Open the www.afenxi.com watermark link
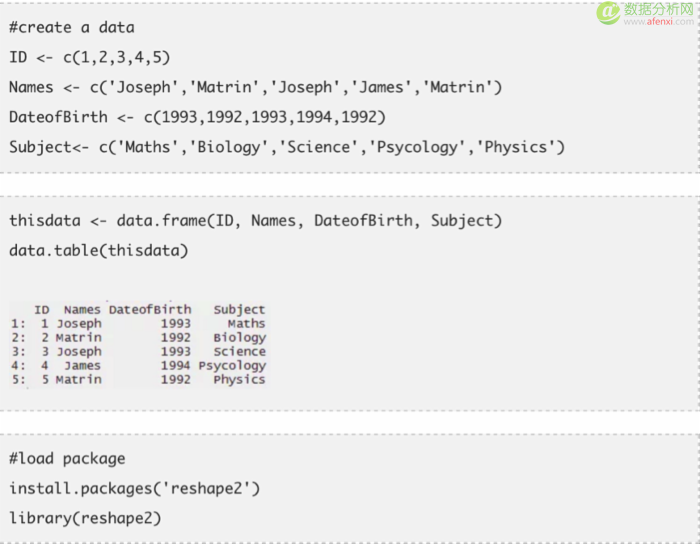Screen dimensions: 700x544 coord(658,21)
